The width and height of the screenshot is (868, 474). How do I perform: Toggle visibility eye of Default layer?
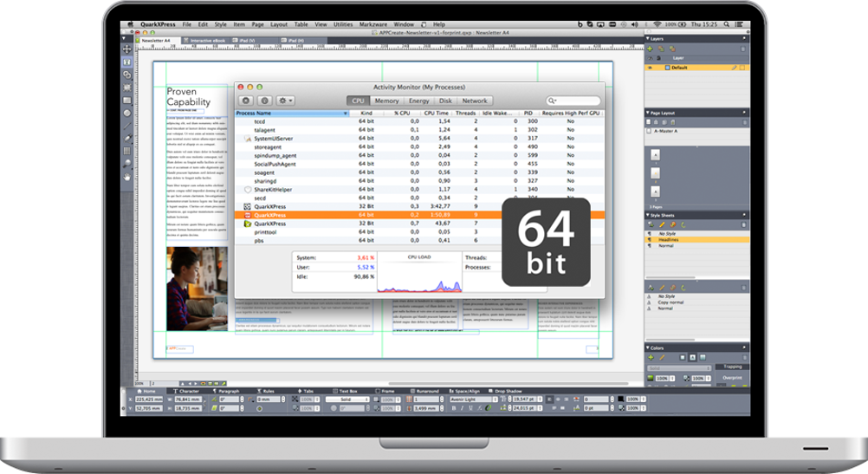coord(650,68)
